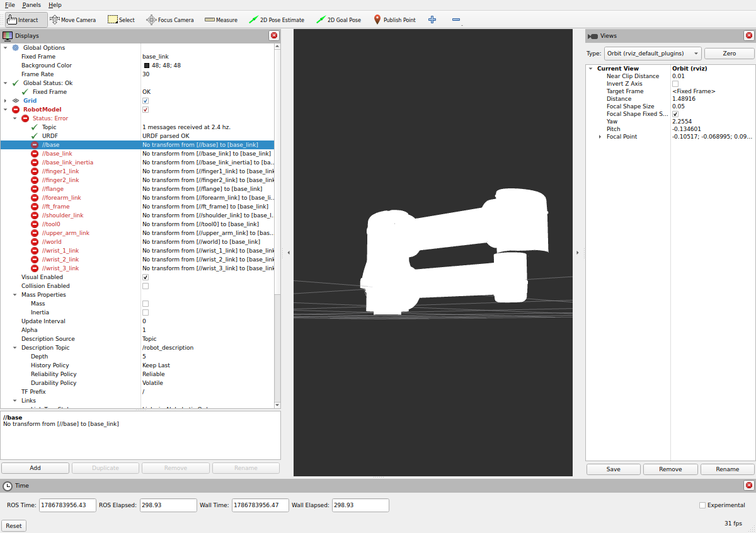The image size is (756, 533).
Task: Collapse the Mass Properties section
Action: coord(14,295)
